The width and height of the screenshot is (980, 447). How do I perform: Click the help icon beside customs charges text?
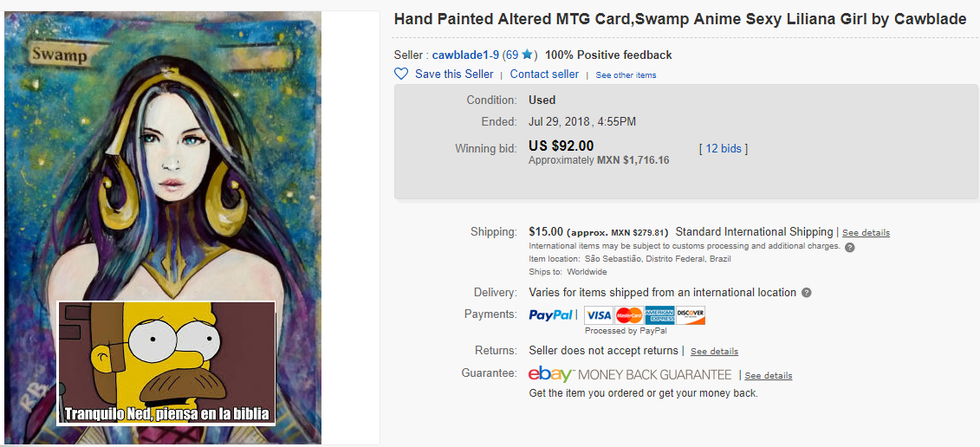850,247
